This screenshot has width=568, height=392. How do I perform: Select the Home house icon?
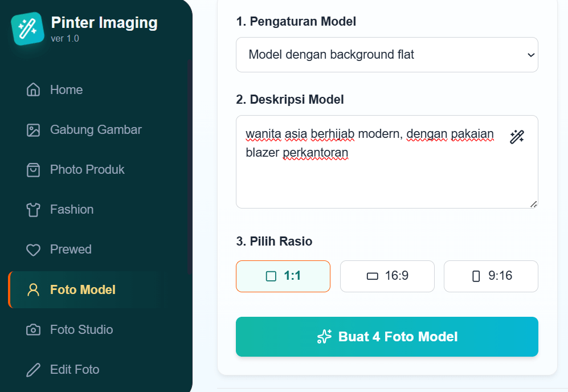34,89
